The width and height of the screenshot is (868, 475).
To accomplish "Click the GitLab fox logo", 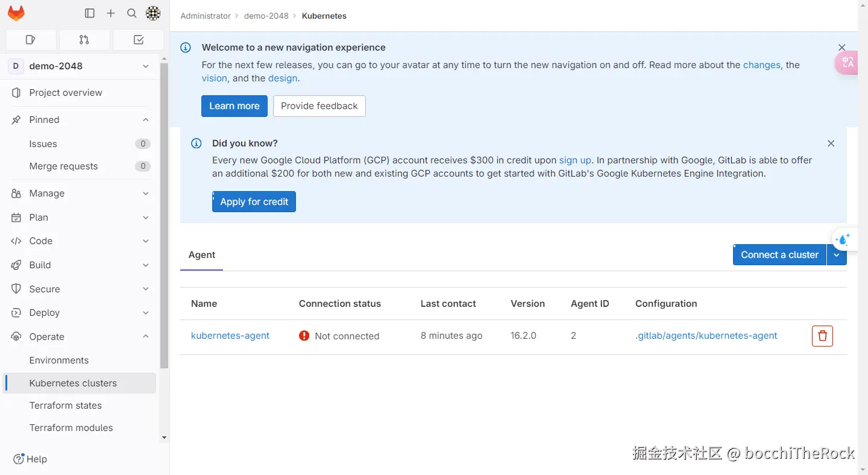I will 16,13.
